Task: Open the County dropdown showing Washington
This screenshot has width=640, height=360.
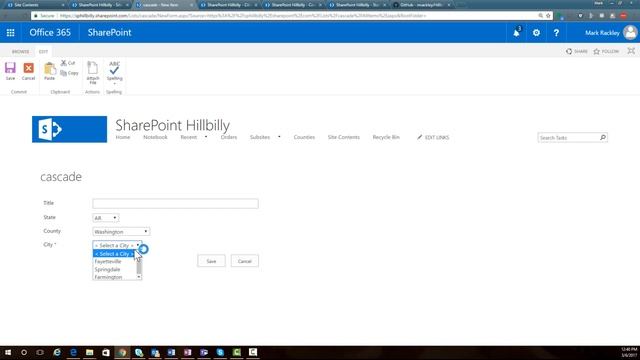Action: tap(121, 231)
